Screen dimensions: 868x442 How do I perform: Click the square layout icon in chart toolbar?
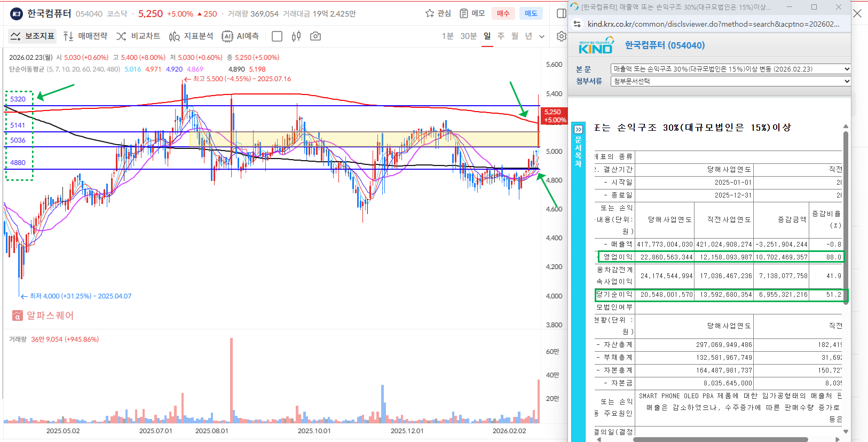pos(277,36)
